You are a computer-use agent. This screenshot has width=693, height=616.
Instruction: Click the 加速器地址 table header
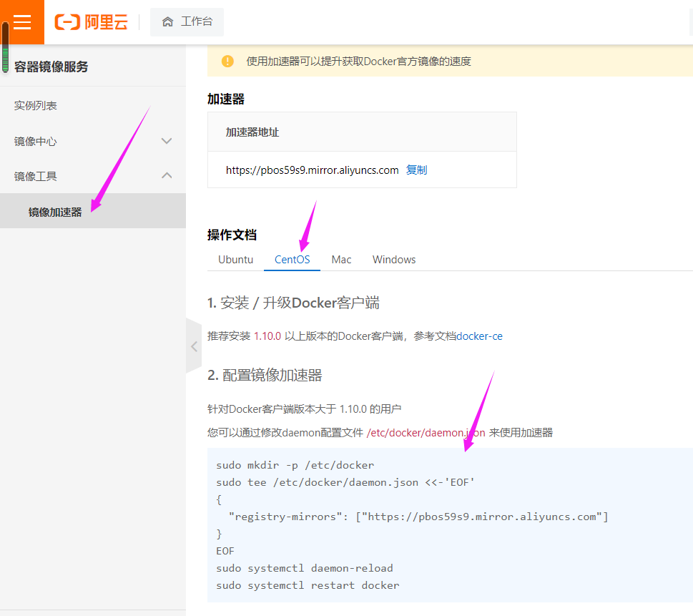coord(252,132)
